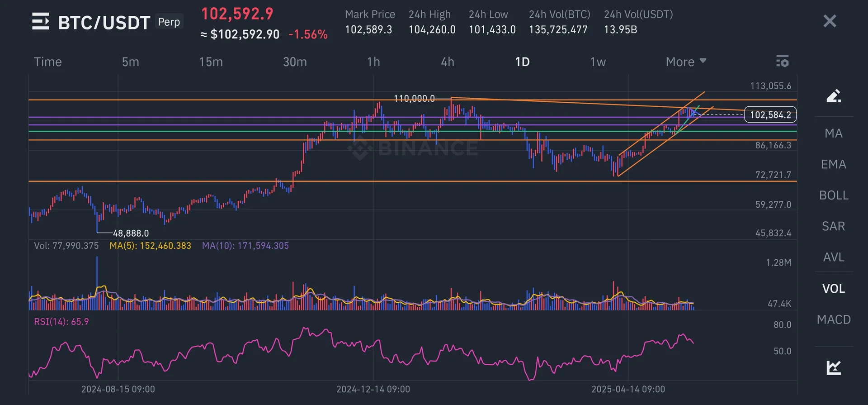Click the 48,888.0 low price label
This screenshot has height=405, width=868.
click(x=131, y=233)
